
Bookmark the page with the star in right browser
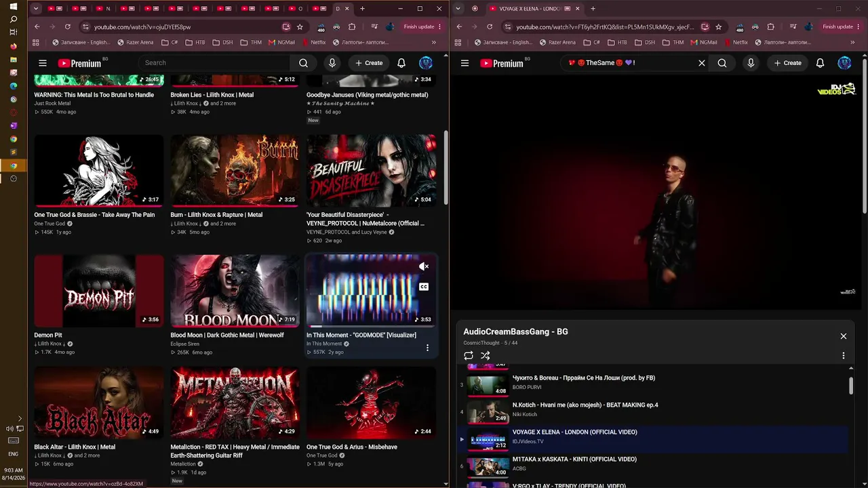(x=719, y=26)
